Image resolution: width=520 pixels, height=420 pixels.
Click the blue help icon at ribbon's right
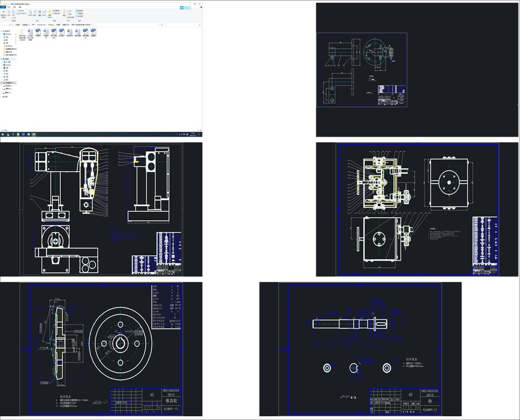[x=201, y=7]
